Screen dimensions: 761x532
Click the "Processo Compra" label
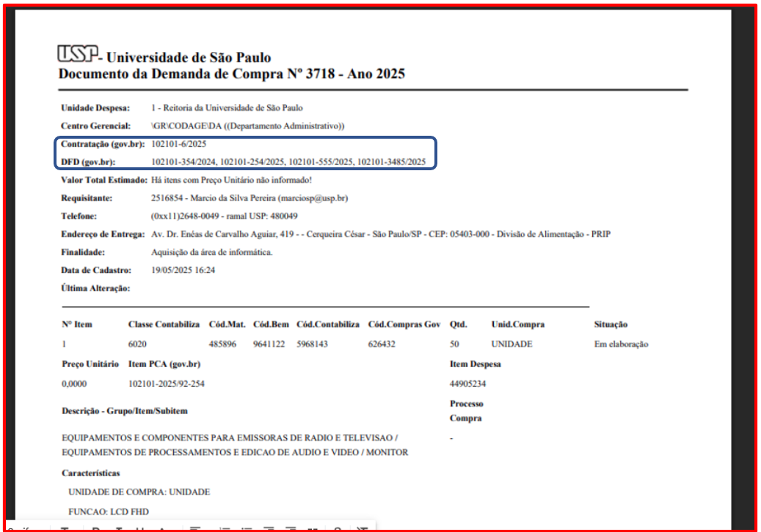[466, 411]
